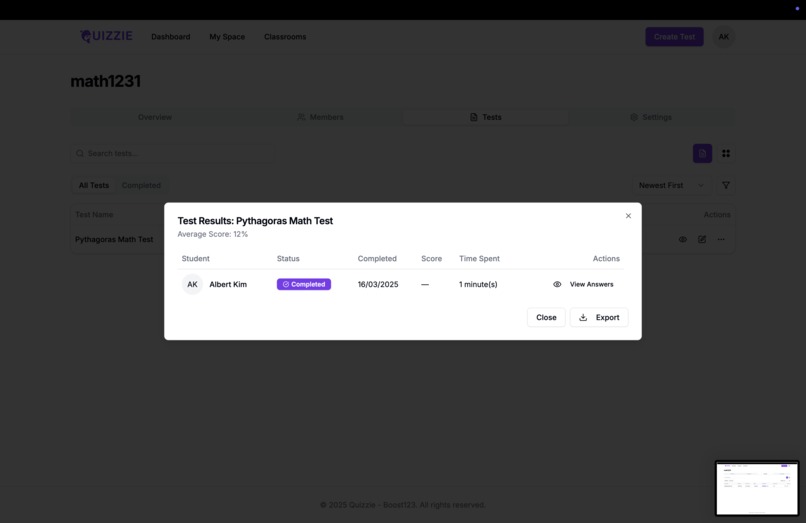Click the math1231 classroom title

(x=105, y=81)
